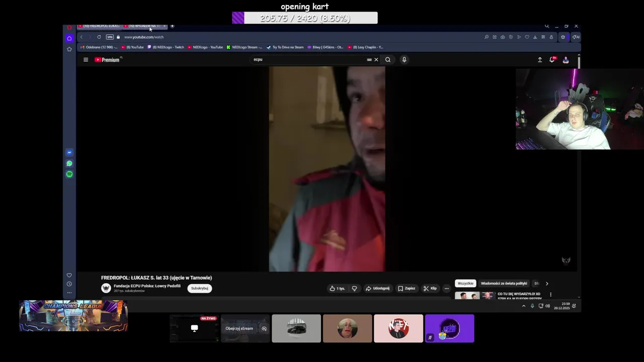Open the Try To Drive na Steam bookmark
Viewport: 644px width, 362px height.
click(x=285, y=47)
